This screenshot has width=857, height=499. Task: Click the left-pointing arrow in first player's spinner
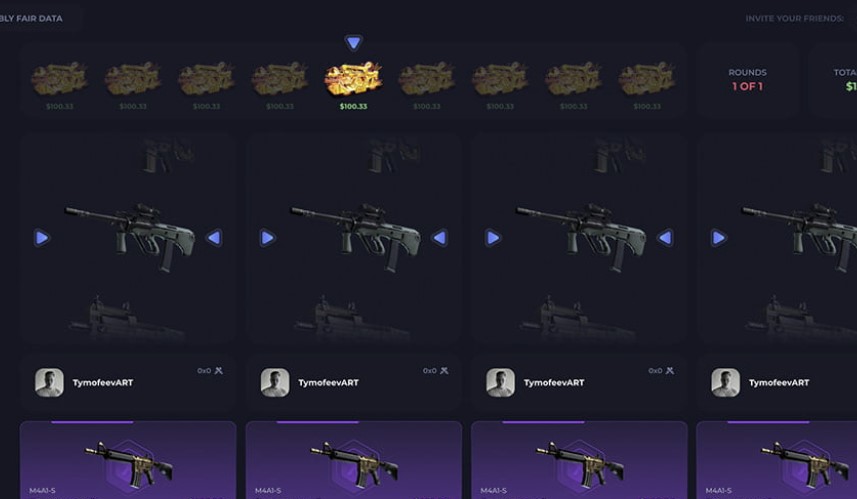click(214, 238)
